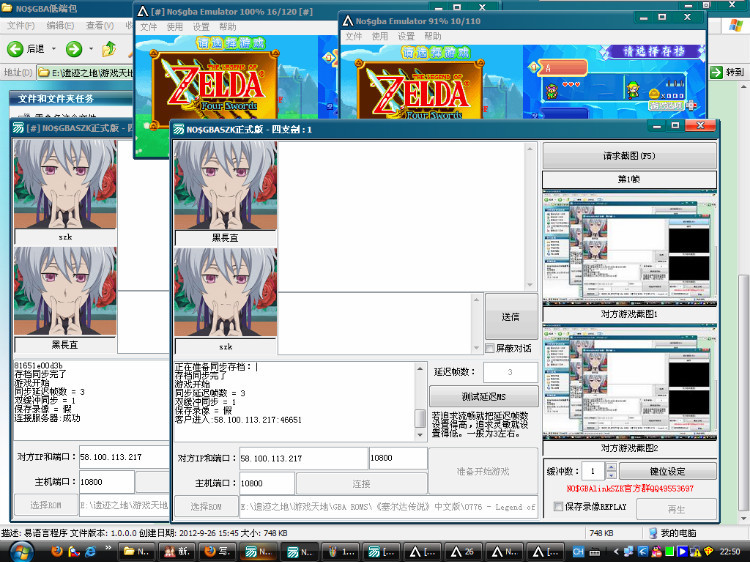Click the chat history scrollbar down arrow
Image resolution: width=750 pixels, height=562 pixels.
tap(530, 285)
